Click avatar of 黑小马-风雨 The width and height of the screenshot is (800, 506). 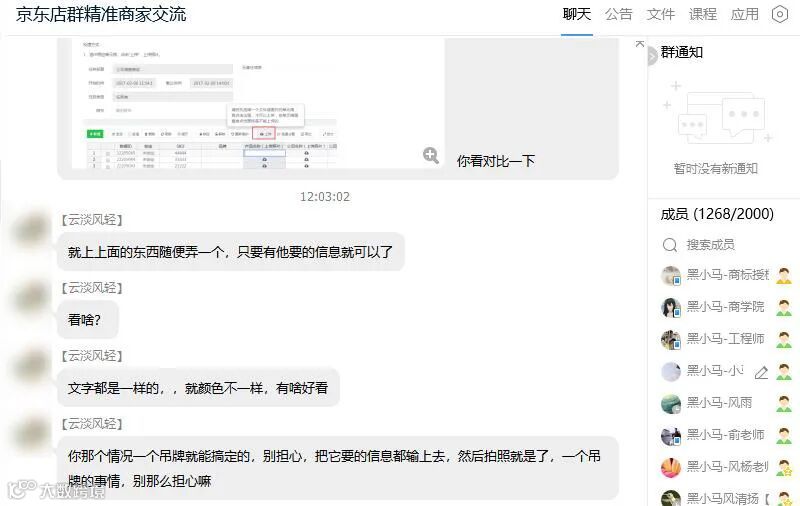point(671,403)
